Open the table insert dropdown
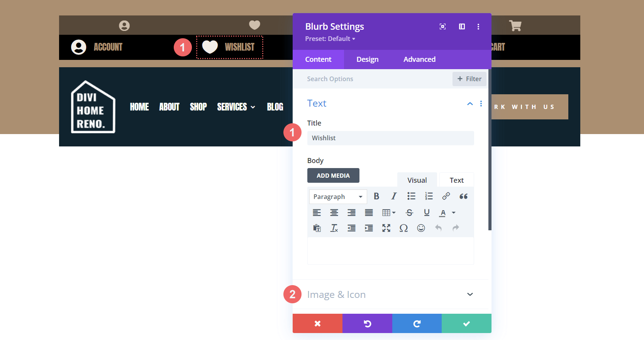 (x=388, y=212)
